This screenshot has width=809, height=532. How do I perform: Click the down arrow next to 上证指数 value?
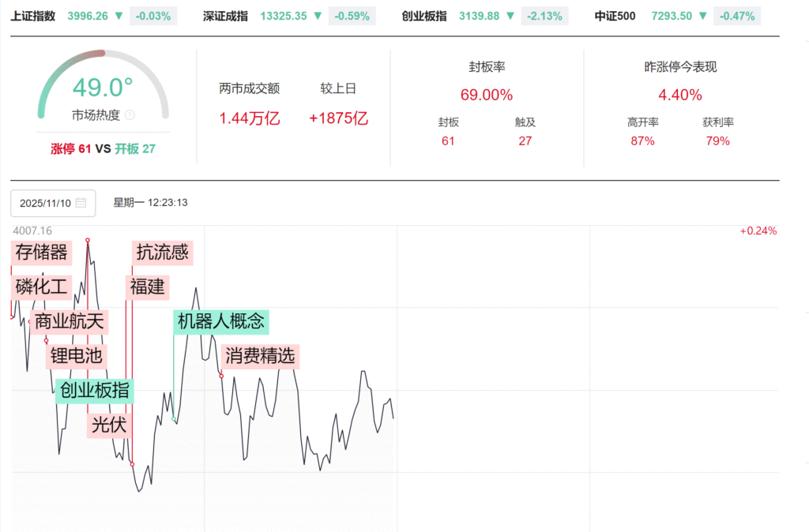[x=119, y=16]
